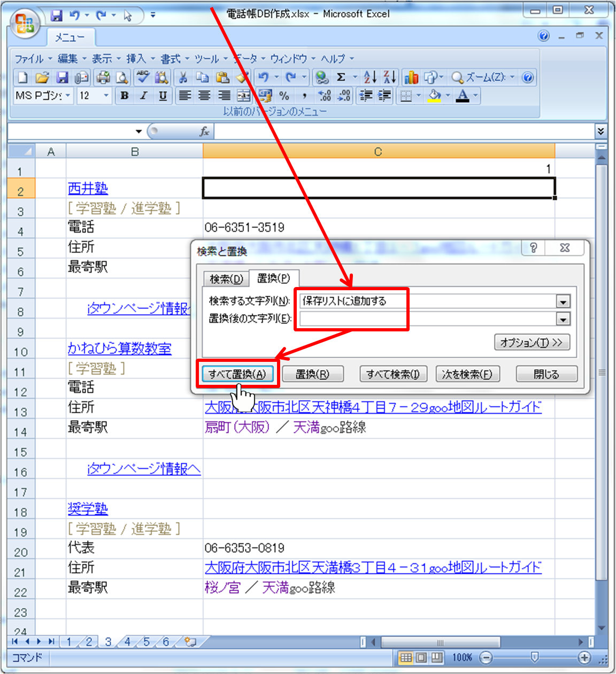Viewport: 616px width, 674px height.
Task: Click the zoom slider handle
Action: click(x=534, y=657)
